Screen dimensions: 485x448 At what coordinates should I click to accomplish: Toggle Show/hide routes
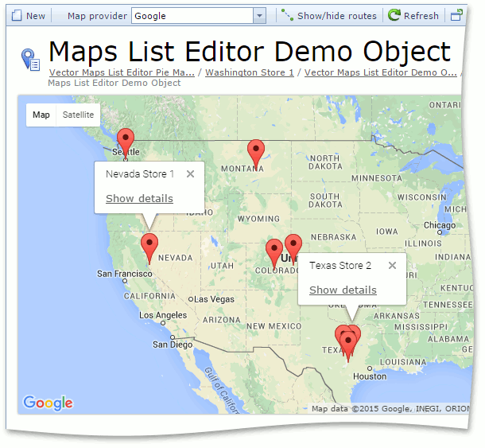point(329,15)
